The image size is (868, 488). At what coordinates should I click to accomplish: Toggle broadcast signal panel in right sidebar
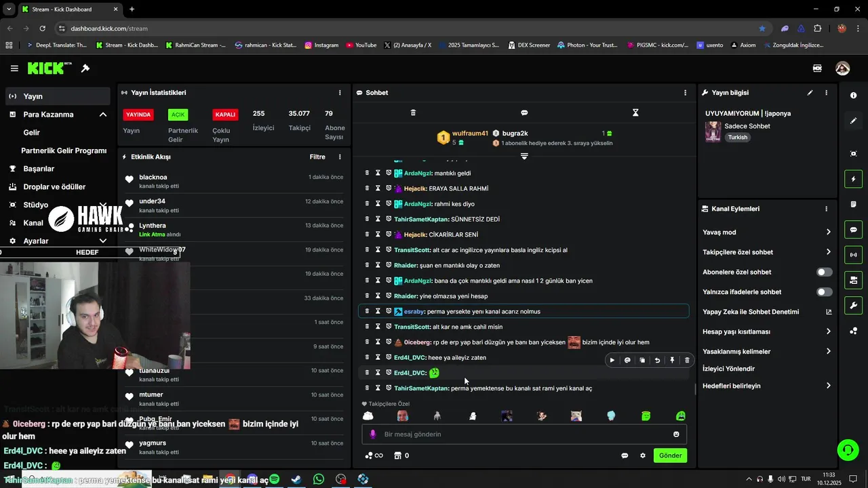click(853, 255)
